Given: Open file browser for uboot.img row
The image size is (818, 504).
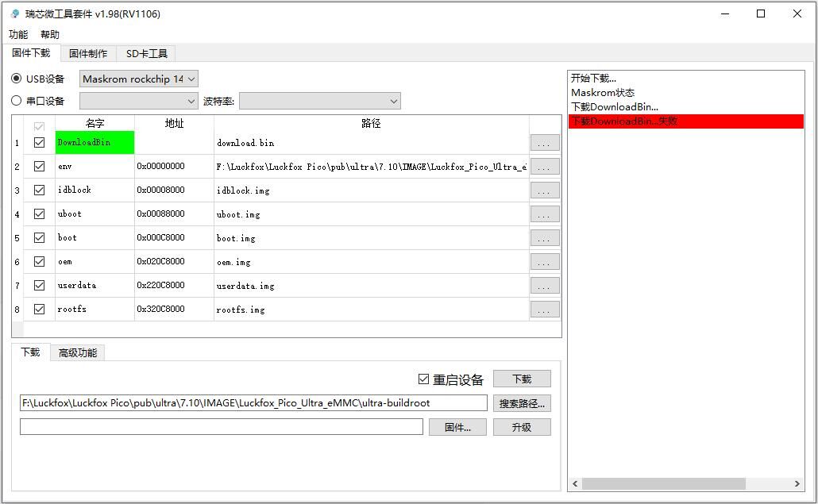Looking at the screenshot, I should click(x=545, y=214).
